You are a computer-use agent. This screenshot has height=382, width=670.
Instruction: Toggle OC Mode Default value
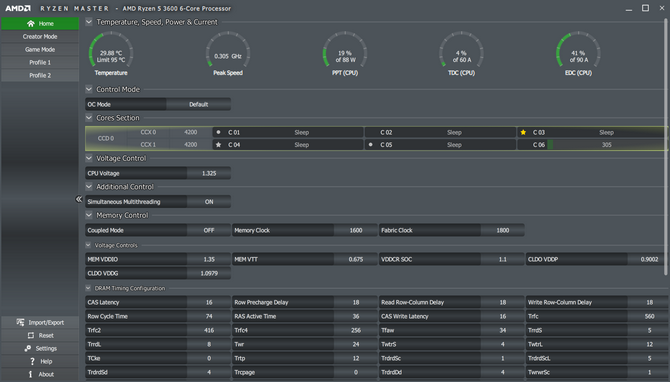(x=199, y=104)
